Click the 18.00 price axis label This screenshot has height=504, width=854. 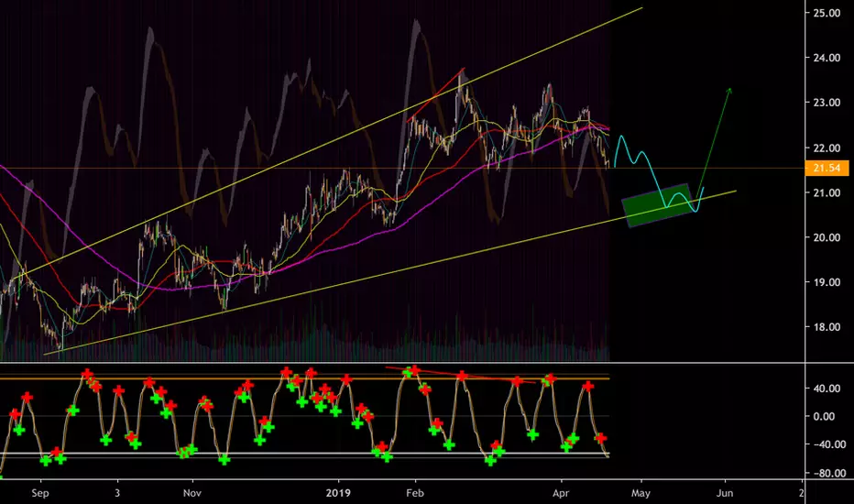[x=827, y=327]
